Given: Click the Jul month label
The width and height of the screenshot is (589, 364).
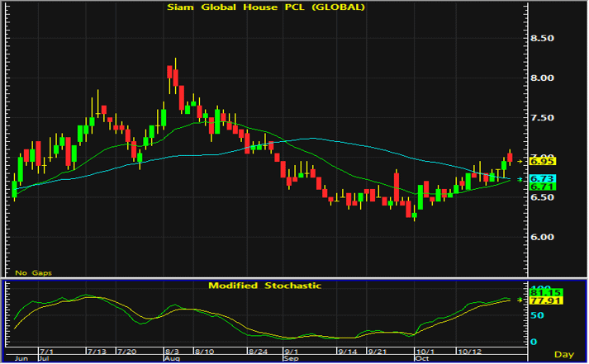Looking at the screenshot, I should (42, 358).
